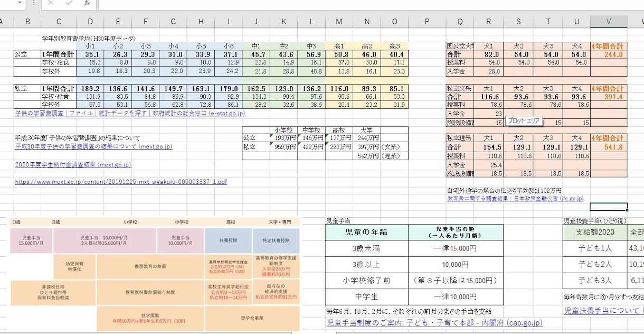This screenshot has width=644, height=334.
Task: Click the 193万円 cell in the summary table
Action: pyautogui.click(x=283, y=137)
